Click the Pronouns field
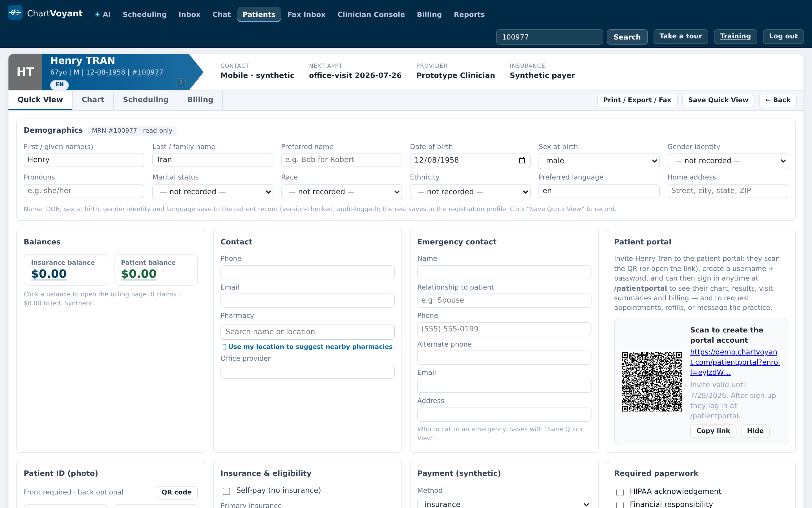The width and height of the screenshot is (812, 508). tap(84, 191)
